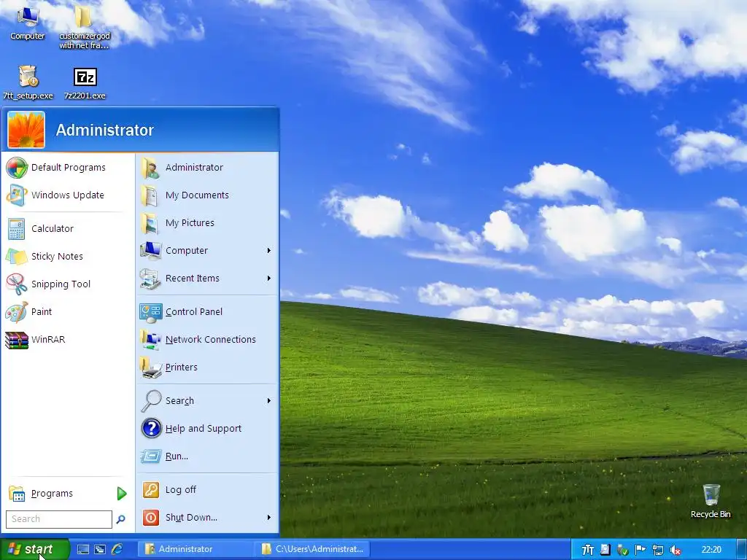Expand the Recent Items submenu arrow
This screenshot has width=747, height=560.
click(268, 278)
